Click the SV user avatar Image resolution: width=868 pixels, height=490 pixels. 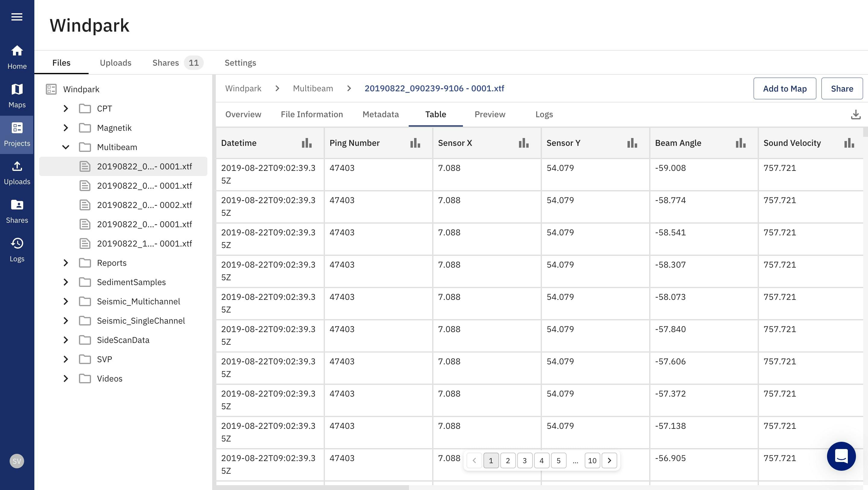(x=17, y=461)
